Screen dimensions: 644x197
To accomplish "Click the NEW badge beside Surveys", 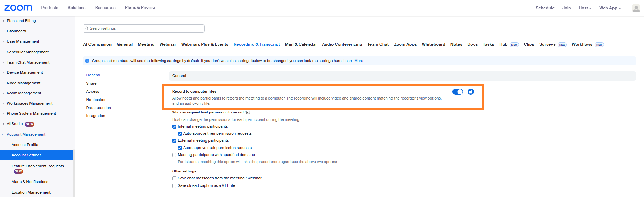I will tap(562, 45).
